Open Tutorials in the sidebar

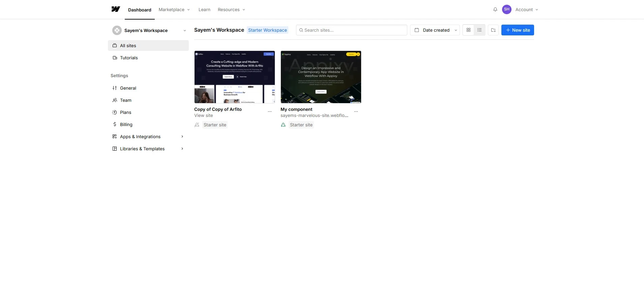(148, 58)
